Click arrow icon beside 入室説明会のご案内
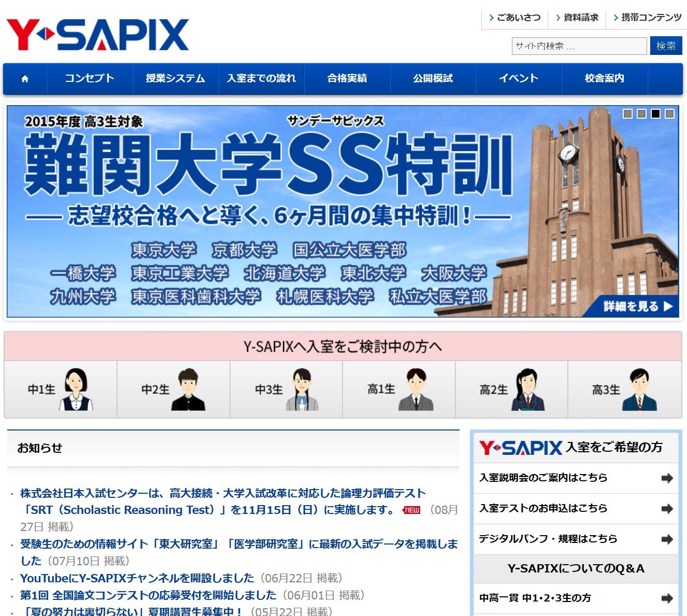687x616 pixels. [x=667, y=478]
